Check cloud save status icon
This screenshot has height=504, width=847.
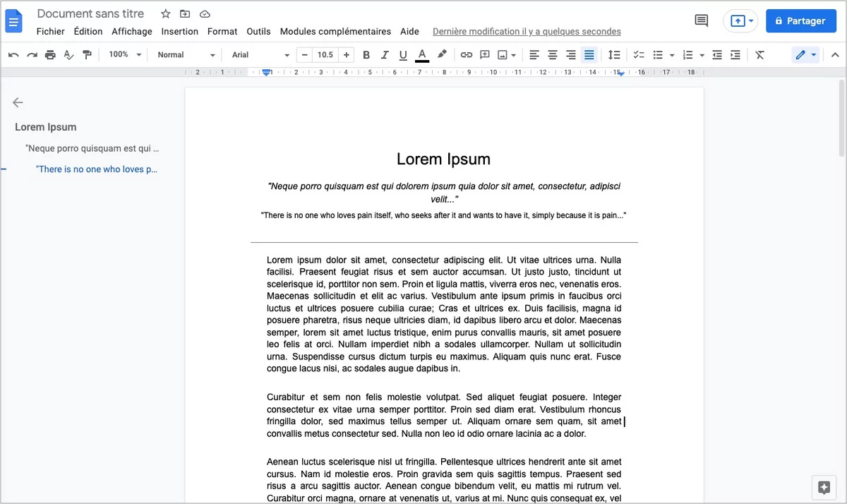pyautogui.click(x=205, y=13)
